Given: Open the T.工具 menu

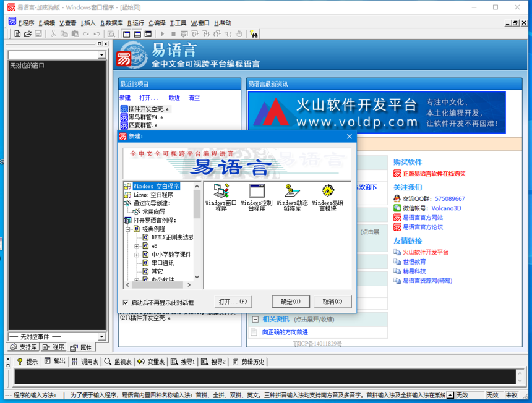Looking at the screenshot, I should 178,23.
